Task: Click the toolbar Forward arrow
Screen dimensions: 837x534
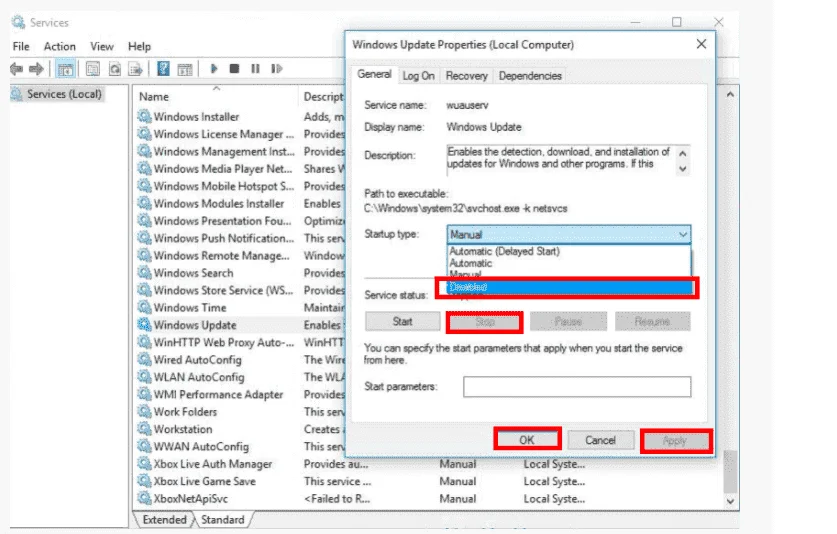Action: 36,68
